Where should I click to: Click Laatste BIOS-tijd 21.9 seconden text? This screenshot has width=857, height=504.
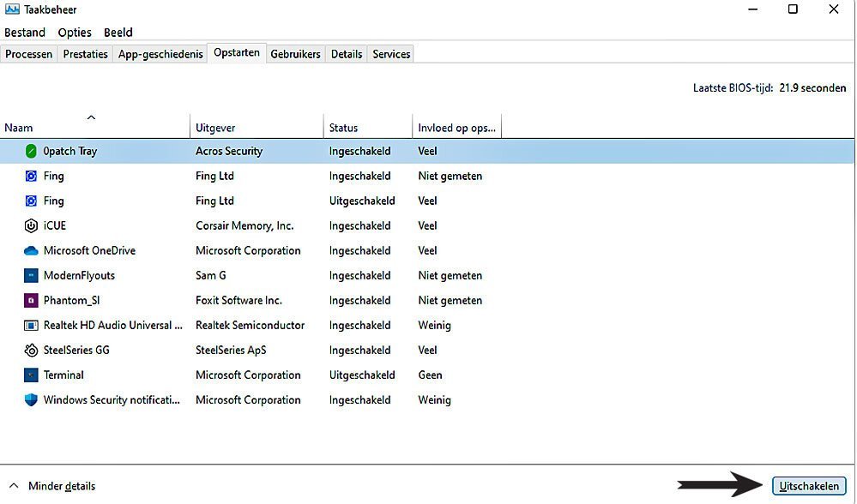click(769, 88)
